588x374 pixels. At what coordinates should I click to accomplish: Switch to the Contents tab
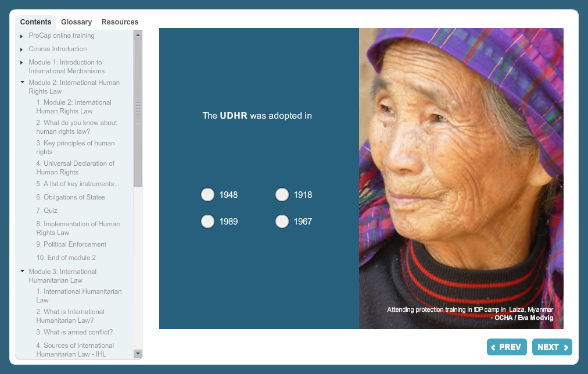(35, 22)
